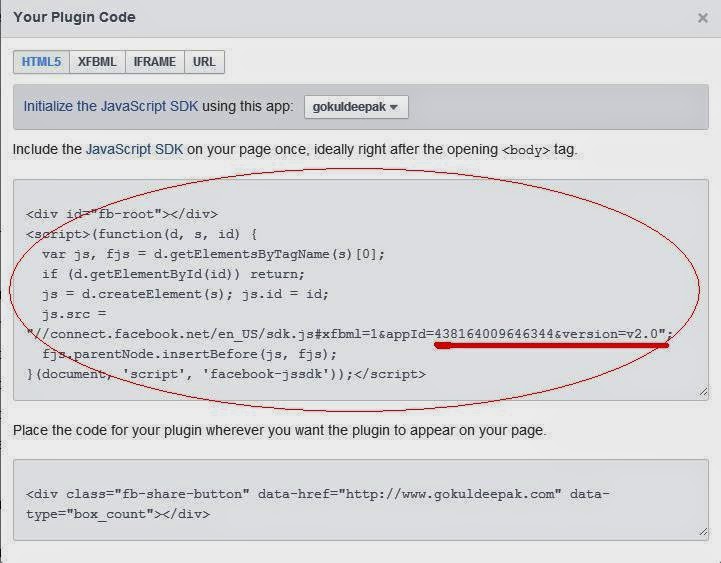Screen dimensions: 721x563
Task: Click the data-href gokuldeepak.com line
Action: click(318, 494)
